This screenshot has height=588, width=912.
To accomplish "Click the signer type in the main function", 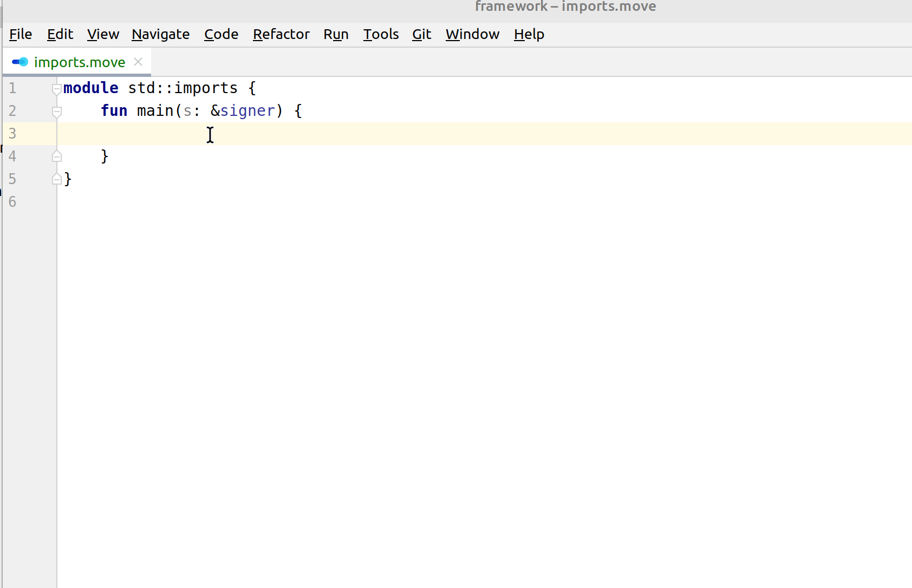I will coord(247,111).
